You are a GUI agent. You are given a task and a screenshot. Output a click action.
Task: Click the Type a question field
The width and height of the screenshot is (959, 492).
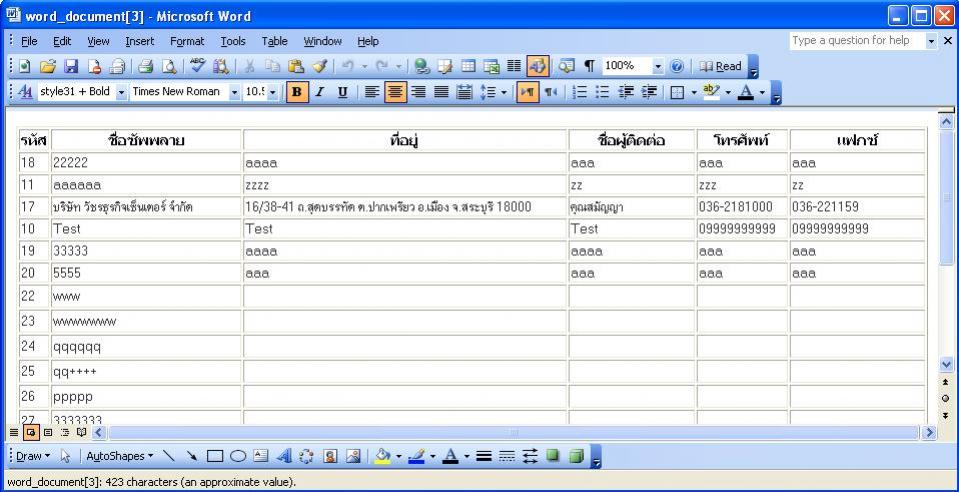point(857,41)
